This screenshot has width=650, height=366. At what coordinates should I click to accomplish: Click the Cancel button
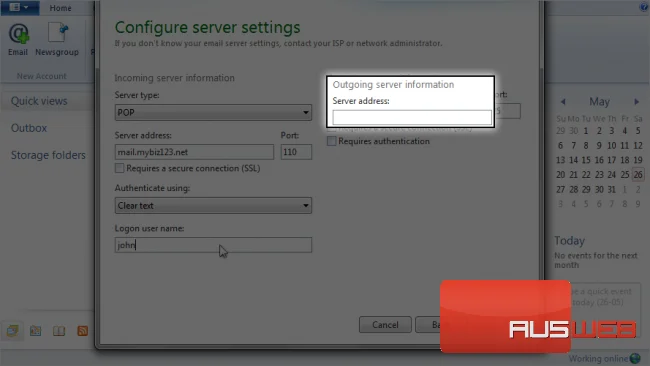pyautogui.click(x=385, y=325)
